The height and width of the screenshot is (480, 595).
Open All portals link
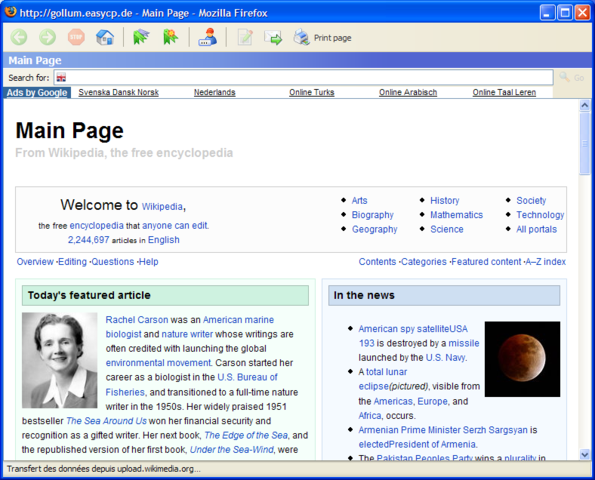coord(536,229)
